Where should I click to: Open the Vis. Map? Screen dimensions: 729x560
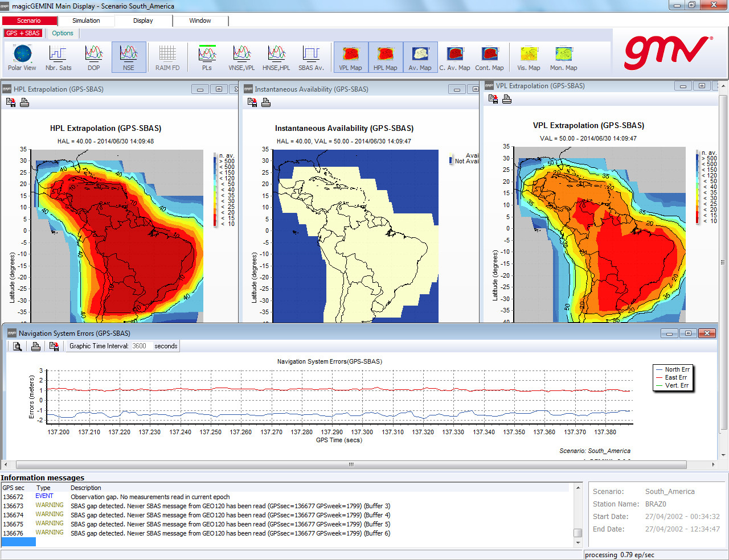(x=529, y=57)
